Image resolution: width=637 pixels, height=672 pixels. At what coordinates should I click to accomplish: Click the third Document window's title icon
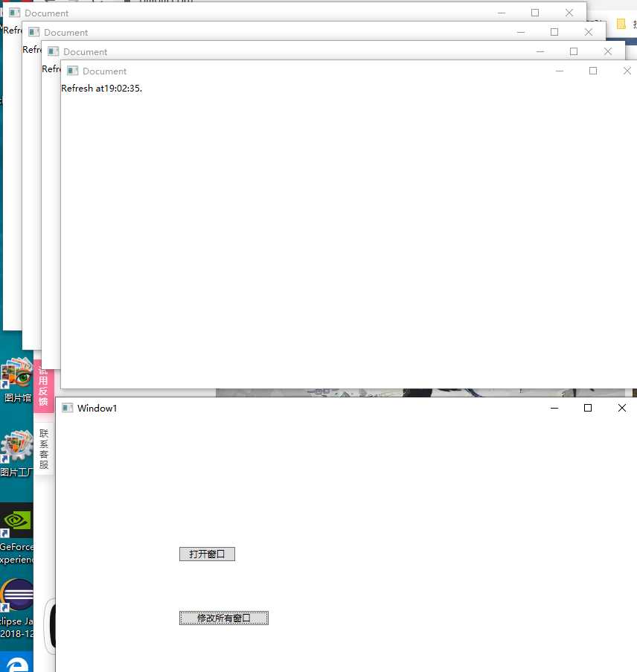34,32
